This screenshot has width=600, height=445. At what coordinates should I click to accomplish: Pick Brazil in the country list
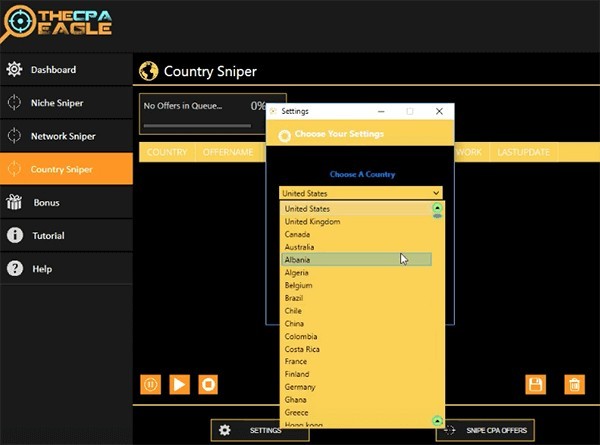pos(357,298)
